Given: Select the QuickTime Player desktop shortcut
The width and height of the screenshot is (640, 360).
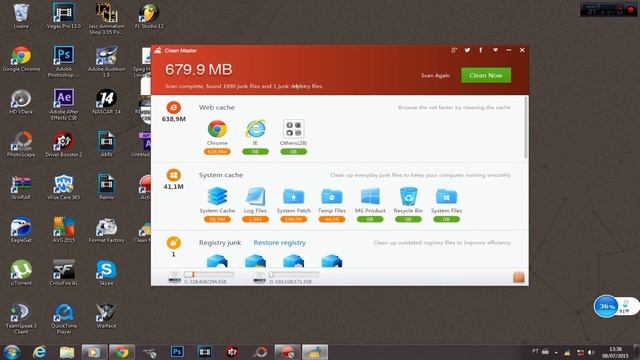Looking at the screenshot, I should (64, 318).
